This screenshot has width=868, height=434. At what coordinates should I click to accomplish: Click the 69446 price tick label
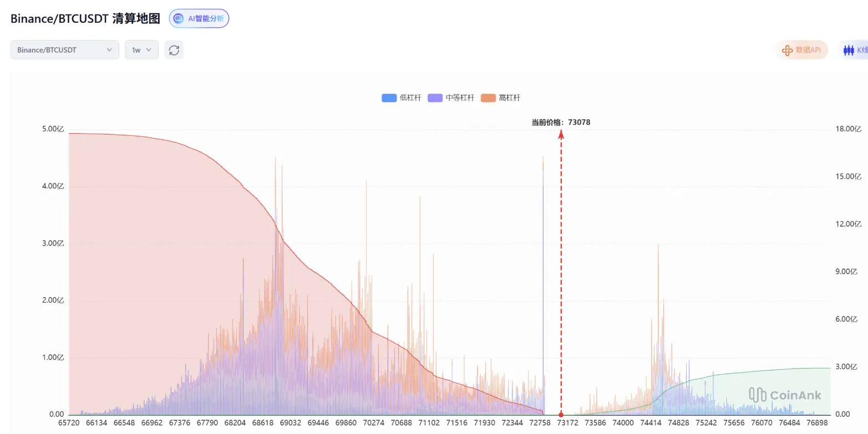tap(319, 423)
